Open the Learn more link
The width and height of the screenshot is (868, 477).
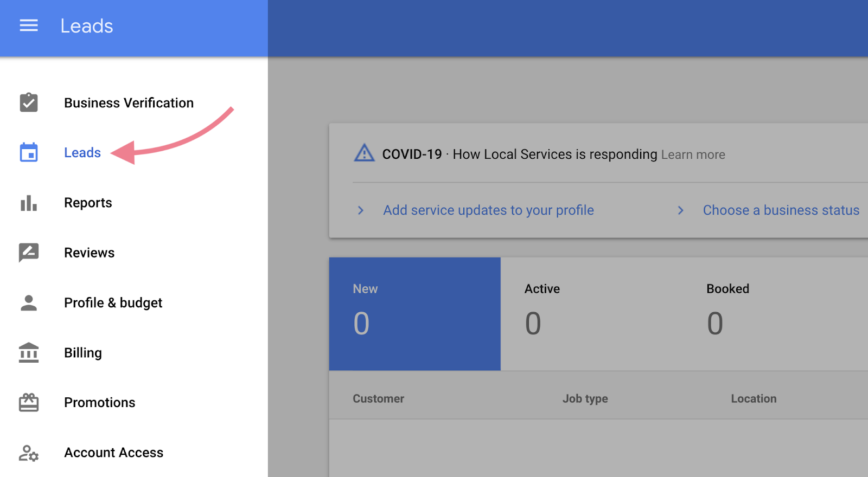coord(693,155)
